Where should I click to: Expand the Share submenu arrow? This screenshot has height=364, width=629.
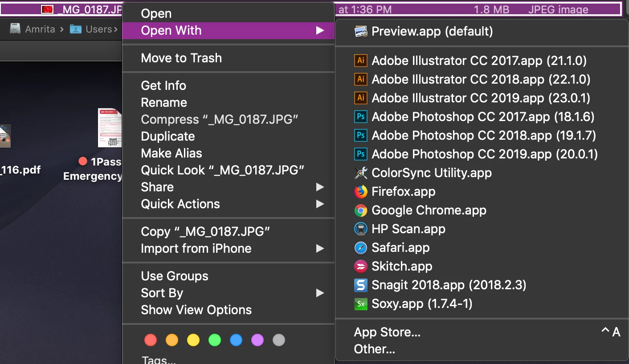[320, 187]
